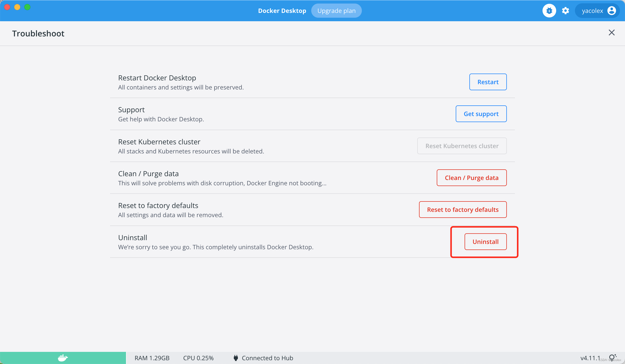
Task: Click the Reset to factory defaults row title
Action: (x=158, y=206)
